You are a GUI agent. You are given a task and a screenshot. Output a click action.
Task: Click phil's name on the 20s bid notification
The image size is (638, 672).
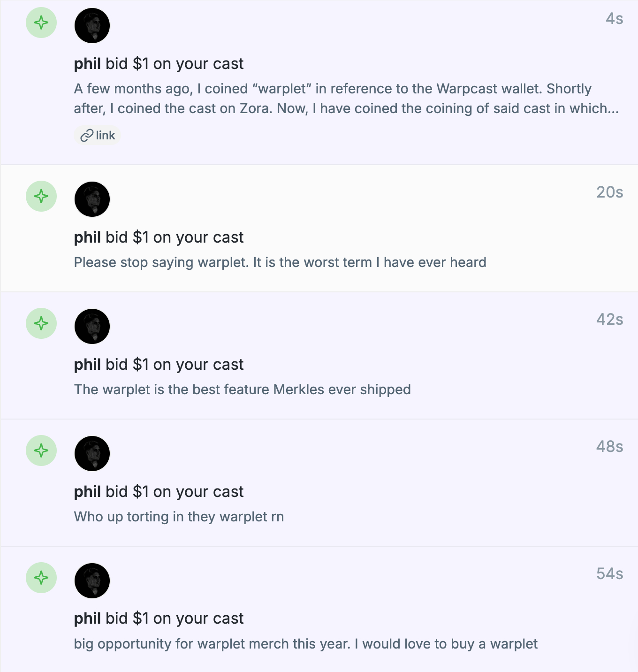coord(87,237)
